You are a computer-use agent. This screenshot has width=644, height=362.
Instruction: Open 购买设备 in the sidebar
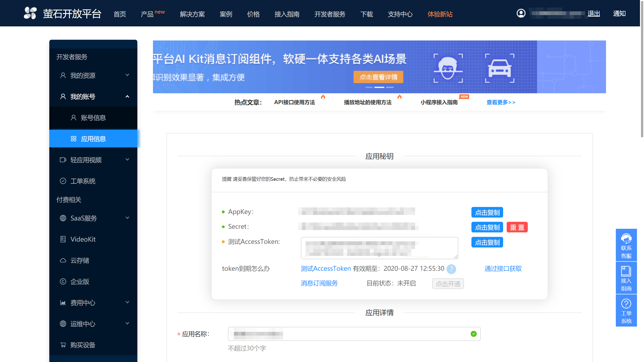(x=83, y=345)
